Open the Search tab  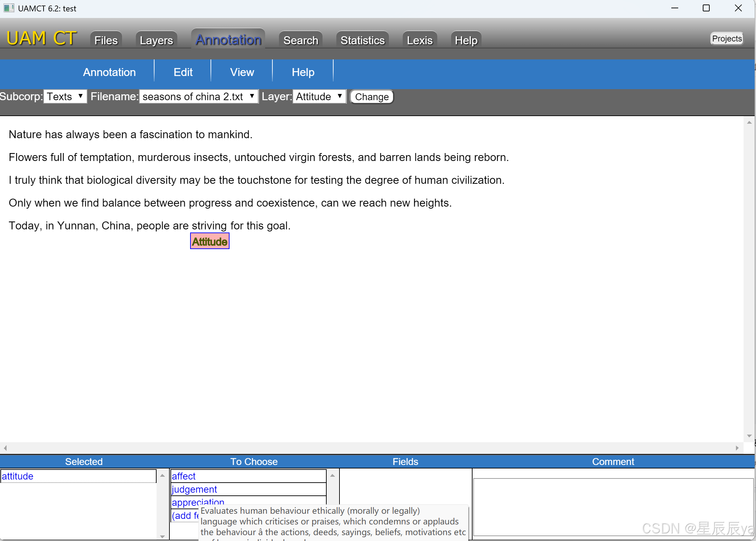pyautogui.click(x=300, y=40)
